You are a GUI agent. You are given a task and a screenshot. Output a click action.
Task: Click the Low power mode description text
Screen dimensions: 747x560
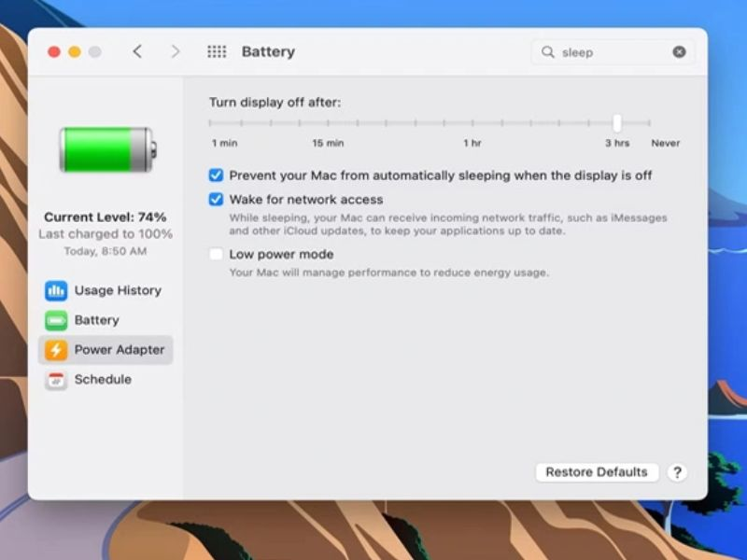(x=388, y=273)
